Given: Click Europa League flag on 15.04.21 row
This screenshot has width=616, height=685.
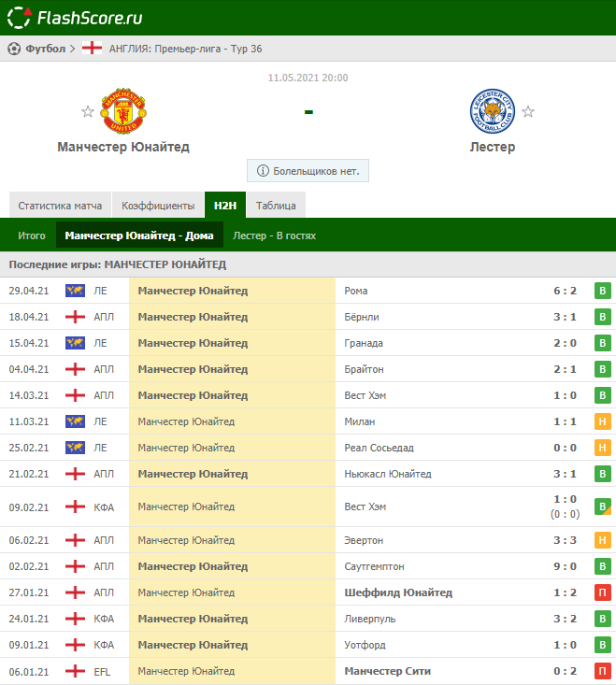Looking at the screenshot, I should pyautogui.click(x=75, y=343).
